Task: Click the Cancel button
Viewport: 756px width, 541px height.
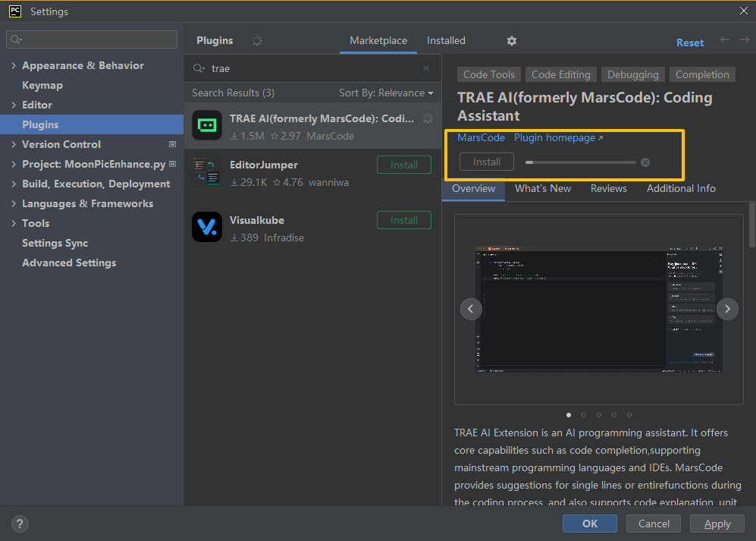Action: (654, 524)
